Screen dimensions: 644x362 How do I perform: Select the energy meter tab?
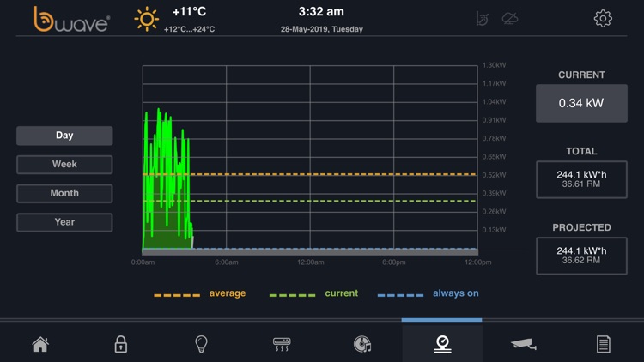coord(442,344)
